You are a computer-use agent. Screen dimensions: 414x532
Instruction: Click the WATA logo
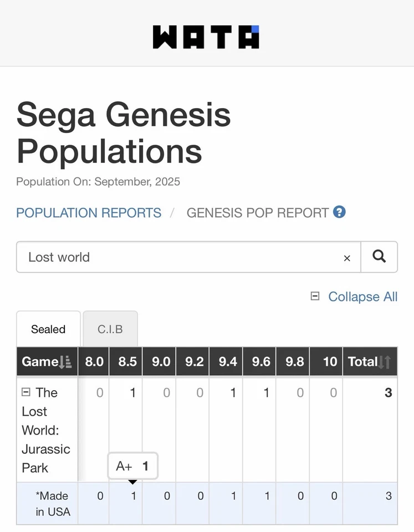pyautogui.click(x=206, y=37)
